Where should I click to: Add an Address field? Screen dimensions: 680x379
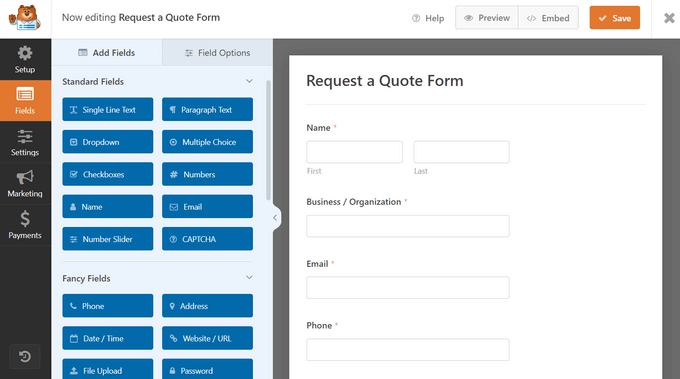(207, 306)
